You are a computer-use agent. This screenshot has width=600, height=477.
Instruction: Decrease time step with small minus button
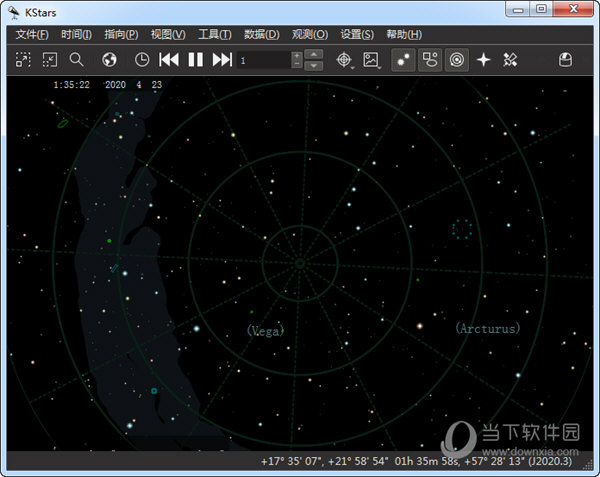(x=297, y=64)
